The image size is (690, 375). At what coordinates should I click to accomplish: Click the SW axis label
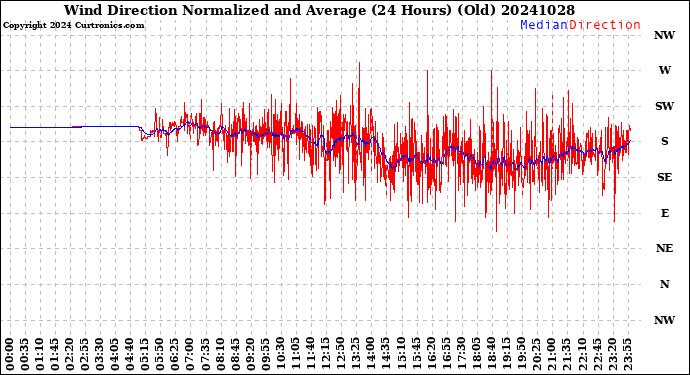pyautogui.click(x=664, y=106)
